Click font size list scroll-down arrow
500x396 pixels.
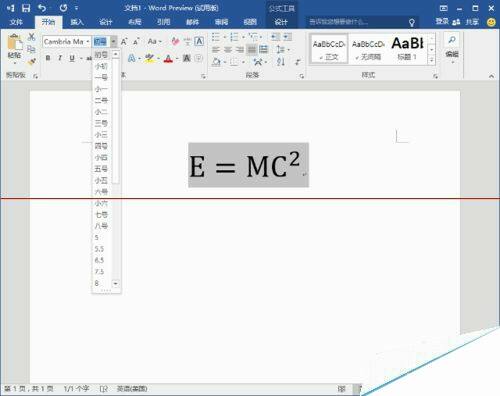(116, 284)
